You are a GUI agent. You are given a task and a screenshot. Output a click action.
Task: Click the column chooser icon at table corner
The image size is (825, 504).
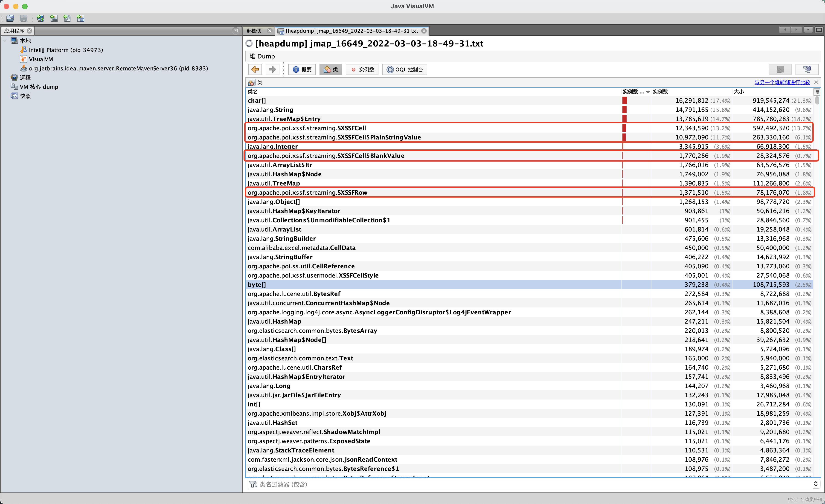point(817,92)
